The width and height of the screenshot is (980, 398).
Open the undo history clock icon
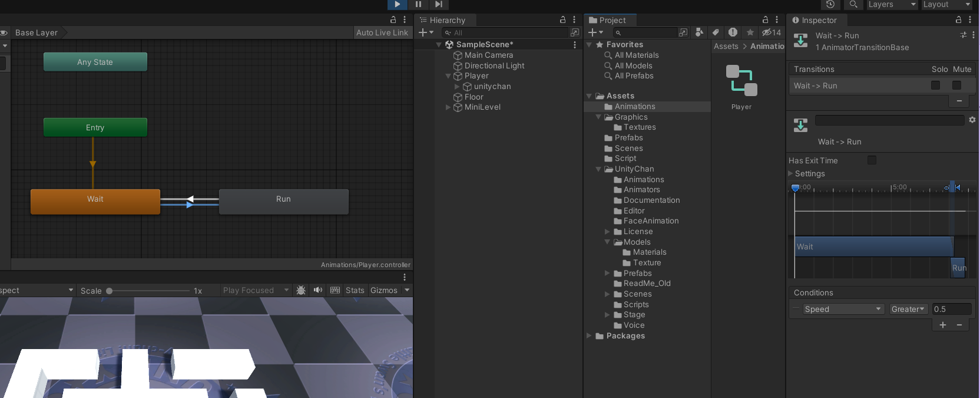pyautogui.click(x=830, y=4)
